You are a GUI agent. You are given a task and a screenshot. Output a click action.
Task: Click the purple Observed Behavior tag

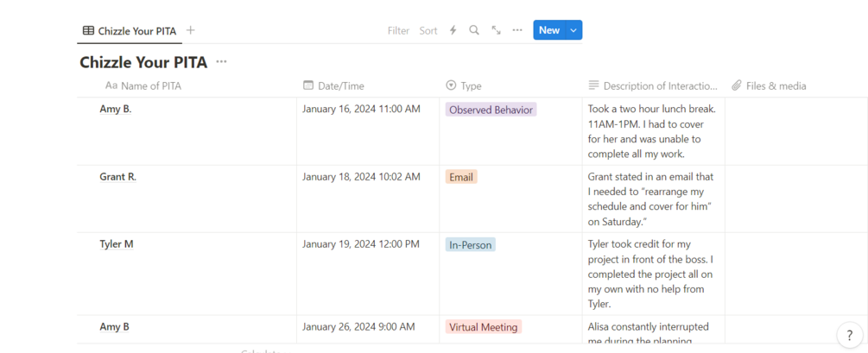point(491,110)
